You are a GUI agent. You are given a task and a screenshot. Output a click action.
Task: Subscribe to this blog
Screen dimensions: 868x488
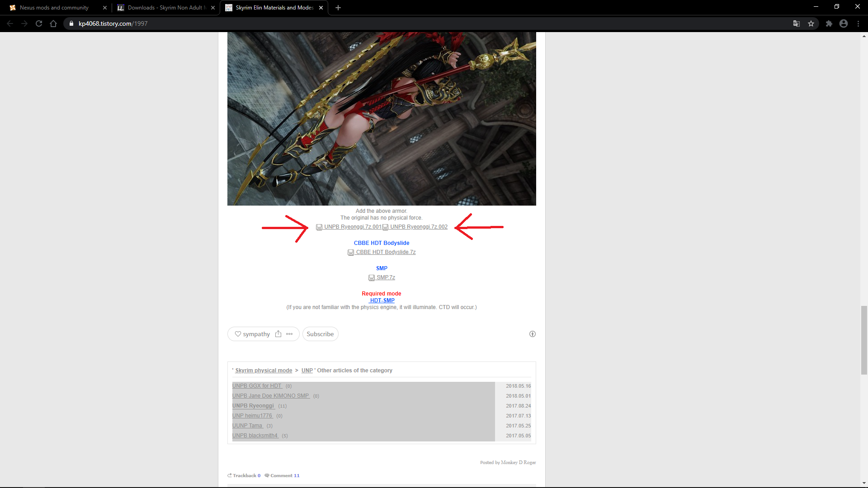[x=320, y=334]
